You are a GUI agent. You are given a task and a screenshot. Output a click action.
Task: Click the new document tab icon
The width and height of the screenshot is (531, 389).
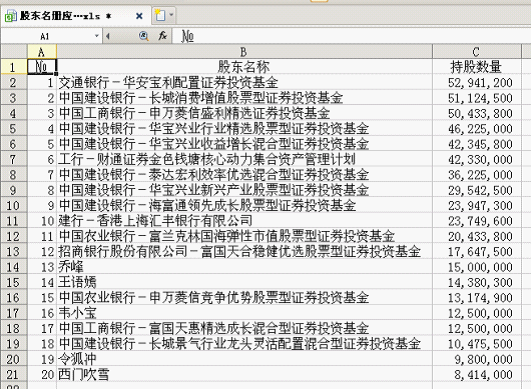(160, 15)
